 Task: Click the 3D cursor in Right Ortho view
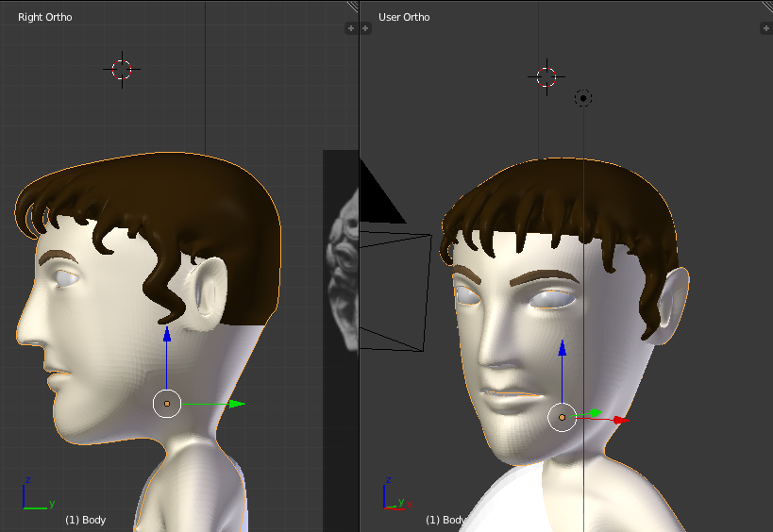(x=122, y=69)
